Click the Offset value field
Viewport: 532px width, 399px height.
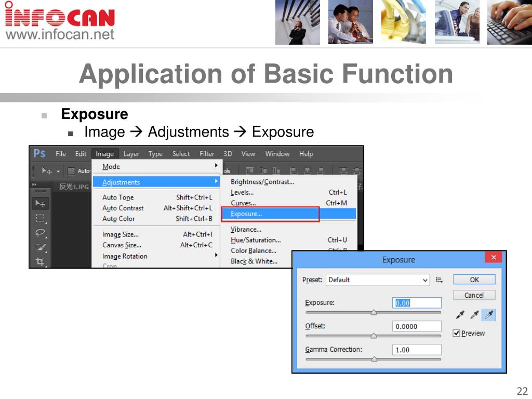click(417, 326)
